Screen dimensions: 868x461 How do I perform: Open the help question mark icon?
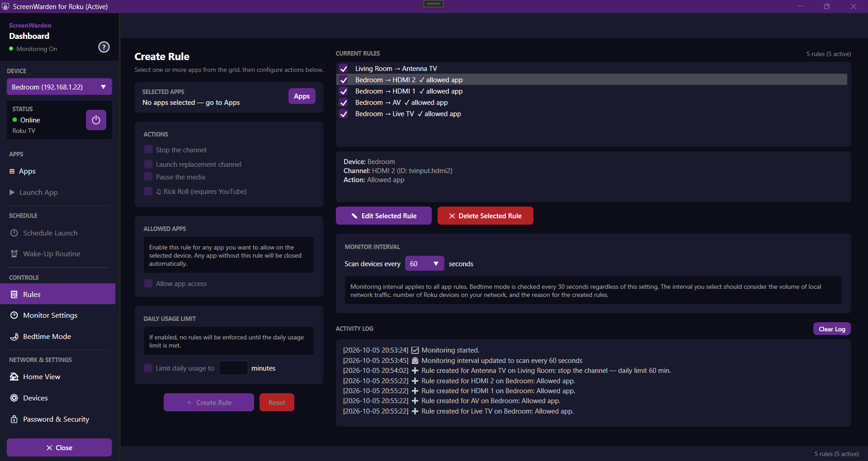pyautogui.click(x=104, y=47)
